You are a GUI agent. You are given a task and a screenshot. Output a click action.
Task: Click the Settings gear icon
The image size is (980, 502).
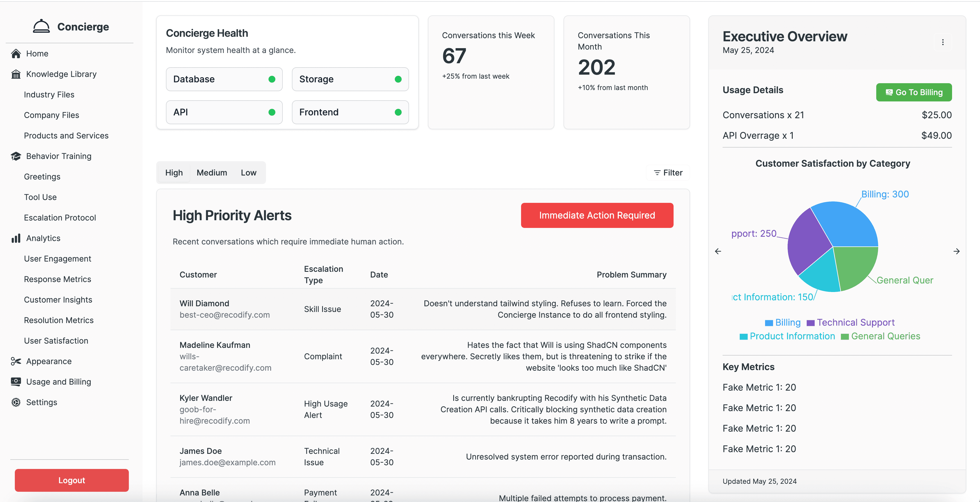pos(16,402)
